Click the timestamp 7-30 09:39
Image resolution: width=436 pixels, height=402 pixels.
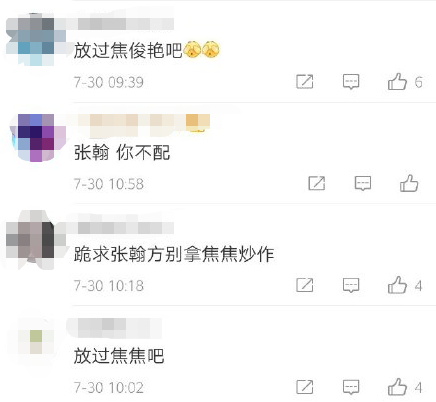[x=109, y=82]
